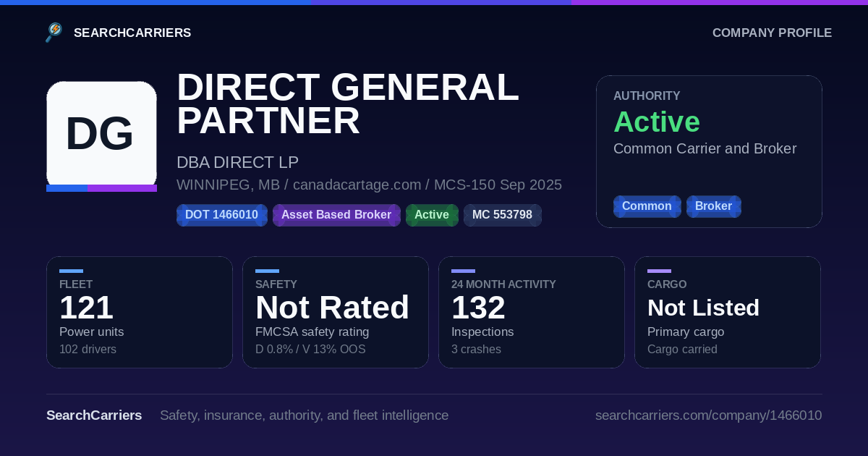The image size is (868, 456).
Task: Click the green Active status badge
Action: coord(432,215)
